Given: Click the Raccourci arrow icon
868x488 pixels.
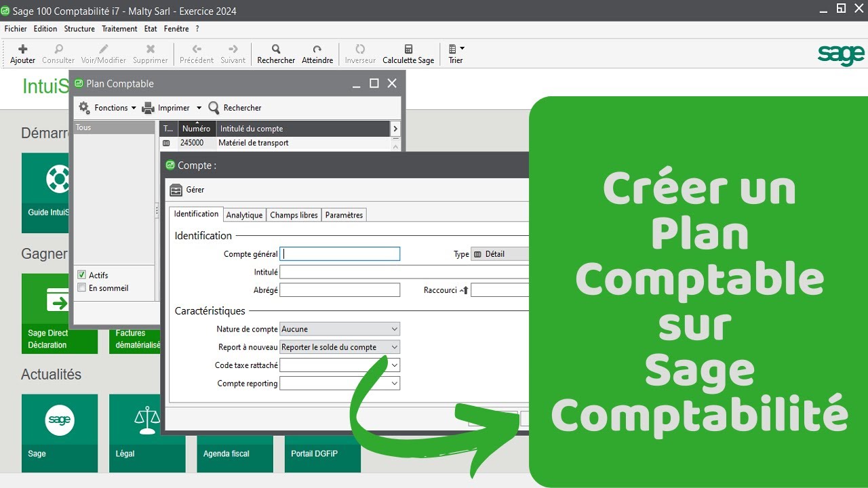Looking at the screenshot, I should coord(465,290).
